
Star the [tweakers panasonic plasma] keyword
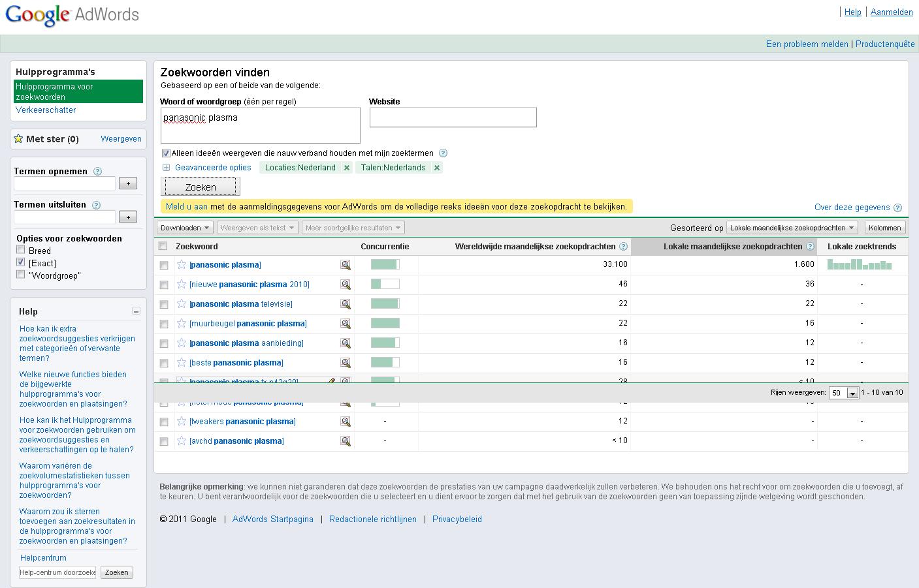(x=182, y=422)
